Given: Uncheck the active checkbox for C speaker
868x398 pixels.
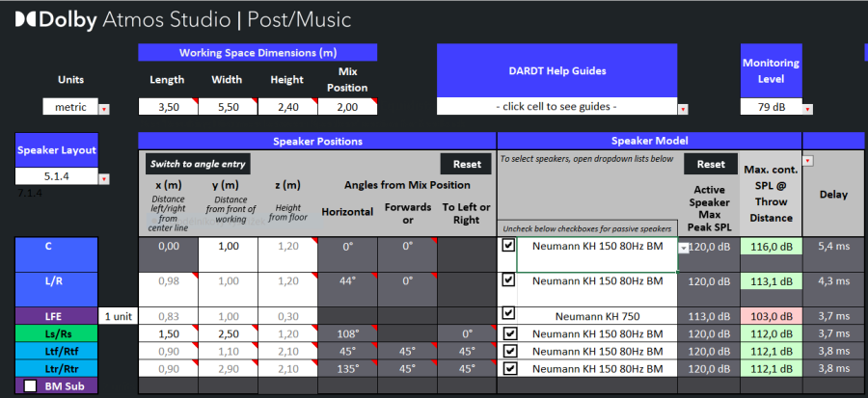Looking at the screenshot, I should click(x=508, y=247).
